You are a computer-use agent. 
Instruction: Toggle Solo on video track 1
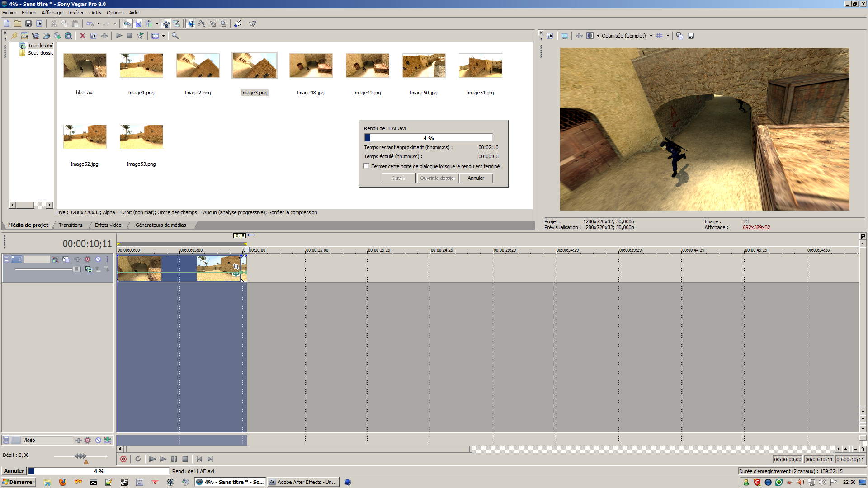pyautogui.click(x=108, y=259)
